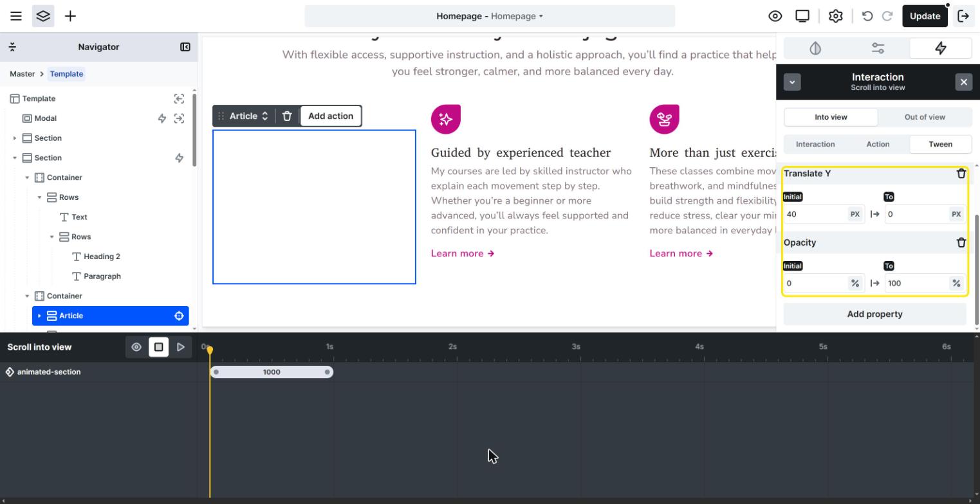
Task: Click Add property button
Action: 874,314
